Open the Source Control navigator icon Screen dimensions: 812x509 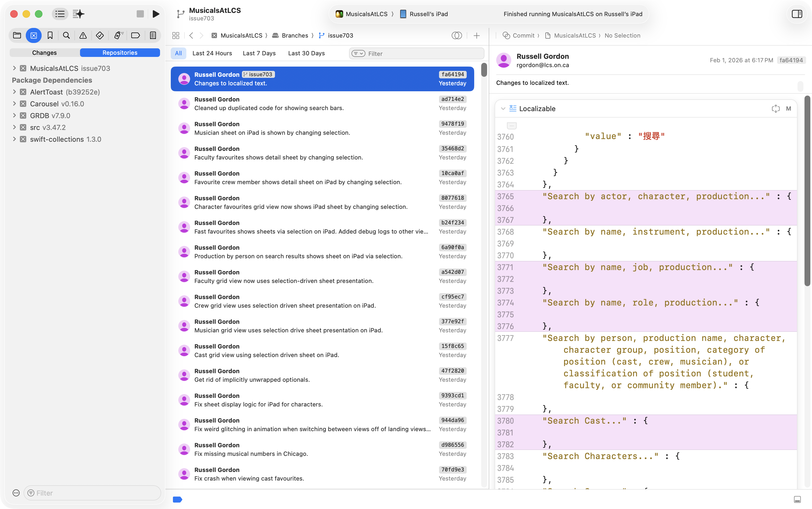pyautogui.click(x=34, y=35)
